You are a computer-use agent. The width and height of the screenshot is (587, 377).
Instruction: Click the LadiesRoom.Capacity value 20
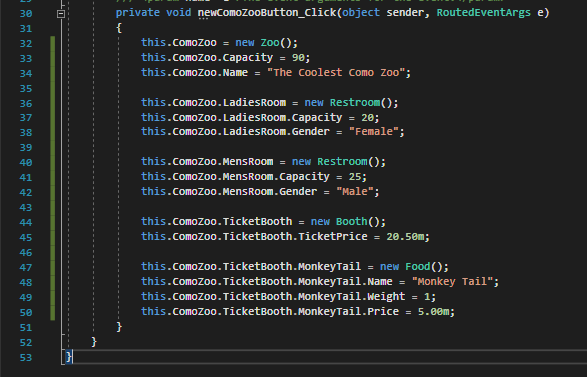367,118
